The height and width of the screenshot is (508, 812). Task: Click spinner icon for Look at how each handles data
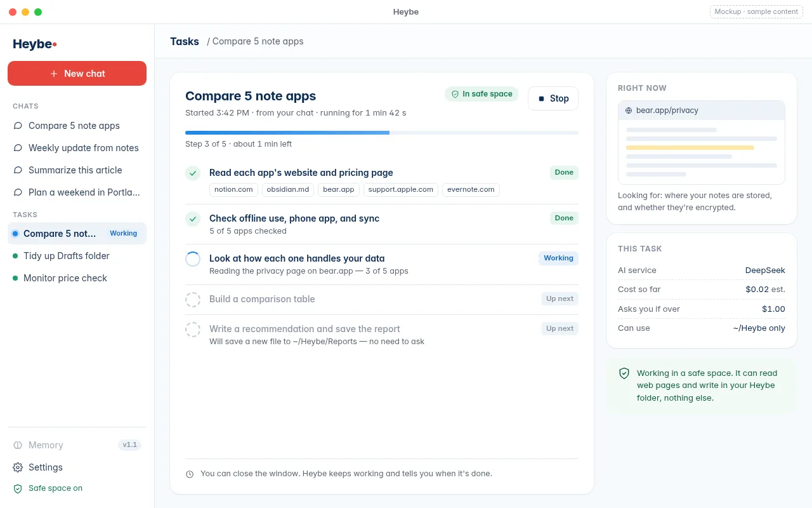[x=193, y=259]
